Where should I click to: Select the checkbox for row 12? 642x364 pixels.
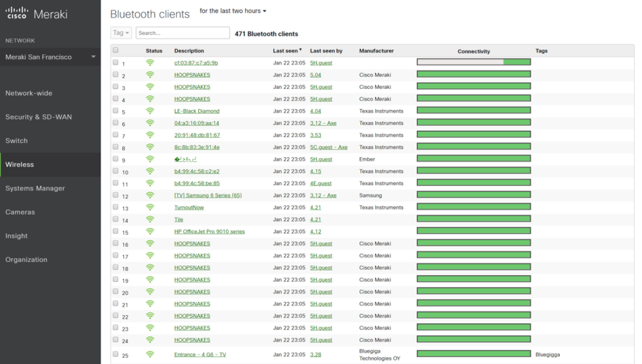point(115,195)
